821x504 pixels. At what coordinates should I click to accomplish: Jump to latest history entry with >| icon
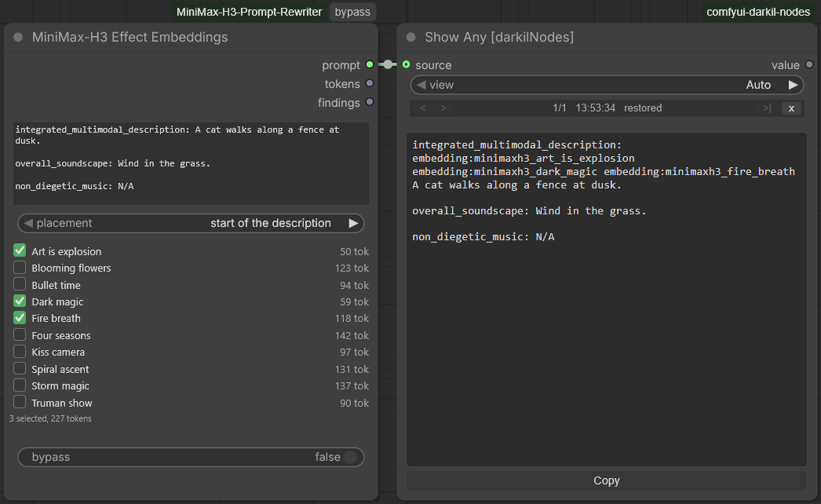coord(767,108)
